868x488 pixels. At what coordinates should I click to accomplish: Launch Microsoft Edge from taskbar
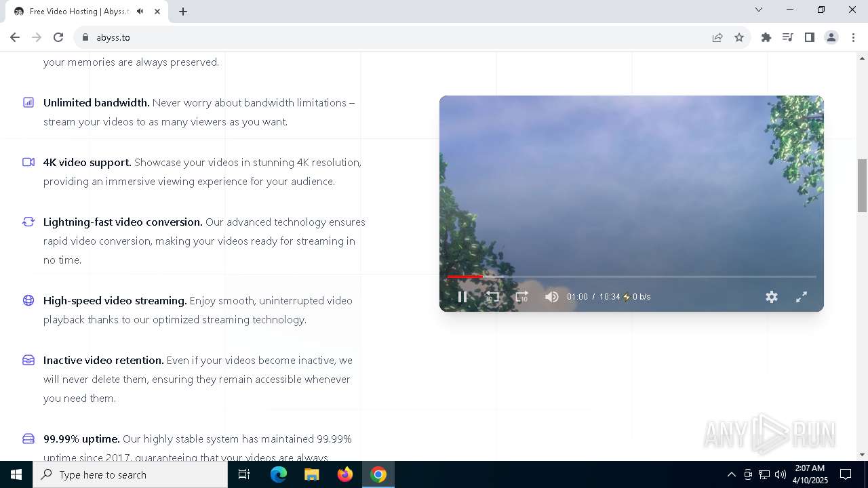[x=279, y=474]
